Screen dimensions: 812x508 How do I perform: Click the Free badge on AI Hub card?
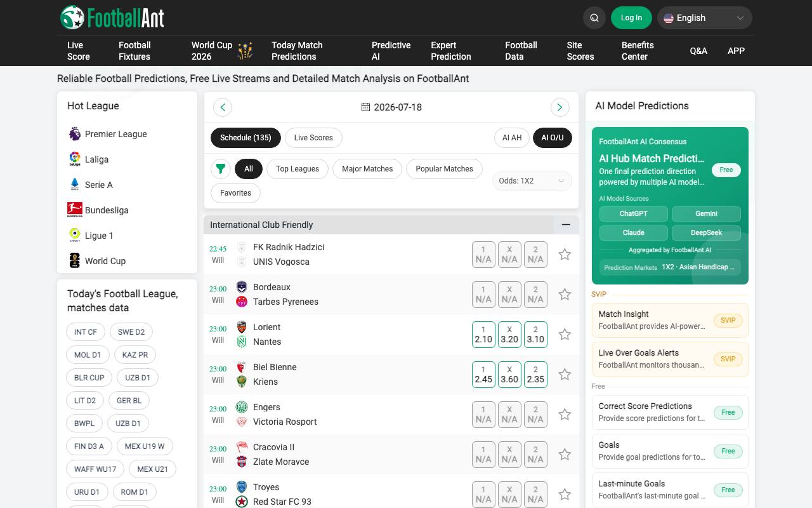point(726,170)
